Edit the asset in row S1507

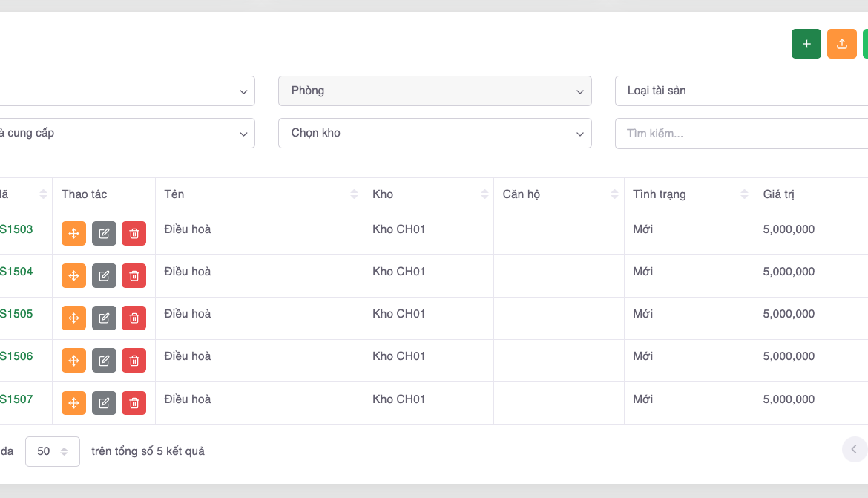pos(104,403)
